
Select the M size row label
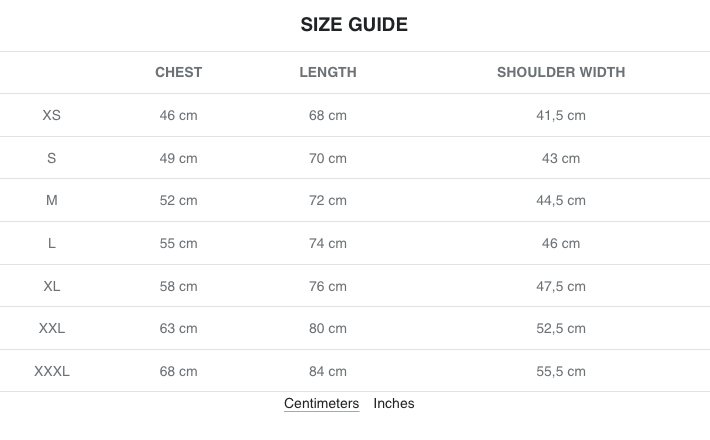coord(52,200)
